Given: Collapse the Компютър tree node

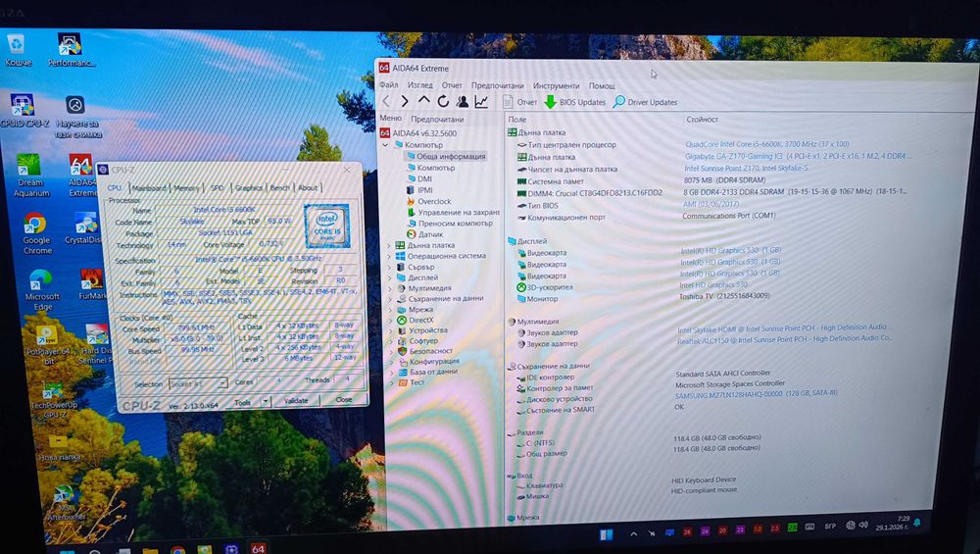Looking at the screenshot, I should click(385, 144).
